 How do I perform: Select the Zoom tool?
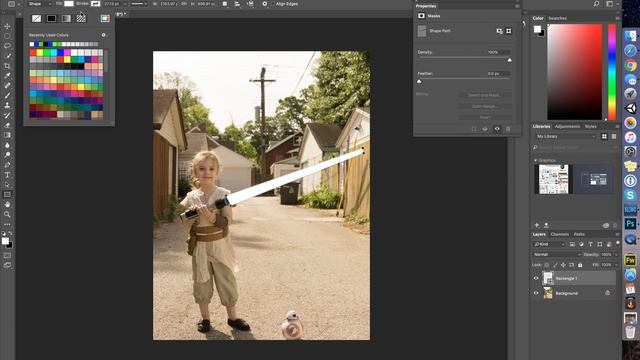click(x=7, y=214)
